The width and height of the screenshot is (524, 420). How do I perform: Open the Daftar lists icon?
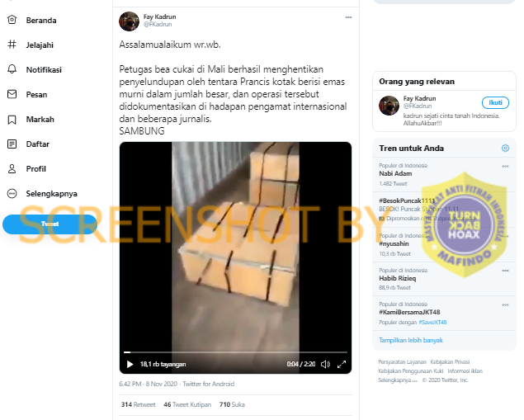pos(12,144)
